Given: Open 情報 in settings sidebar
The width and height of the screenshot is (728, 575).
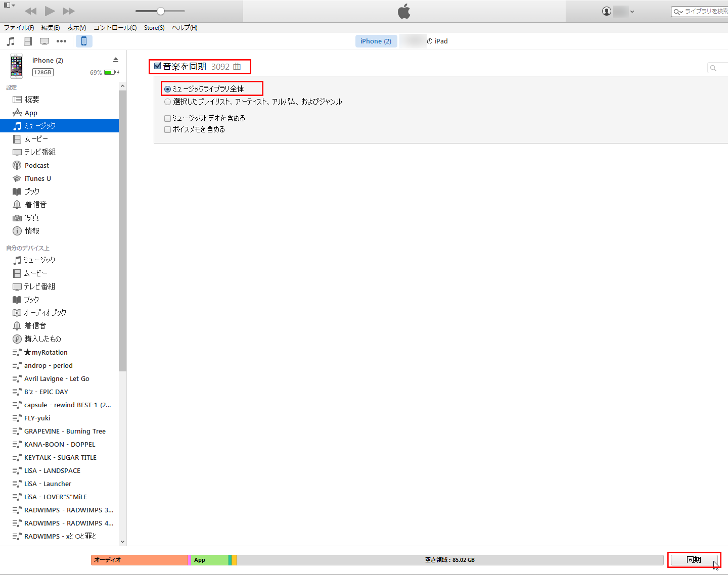Looking at the screenshot, I should (x=59, y=231).
